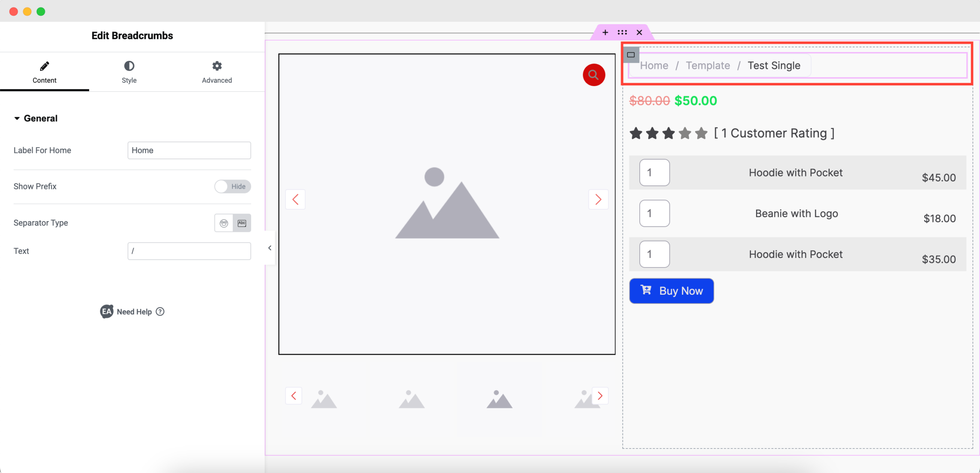Click the Content tab in Edit Breadcrumbs
The height and width of the screenshot is (473, 980).
click(x=44, y=71)
